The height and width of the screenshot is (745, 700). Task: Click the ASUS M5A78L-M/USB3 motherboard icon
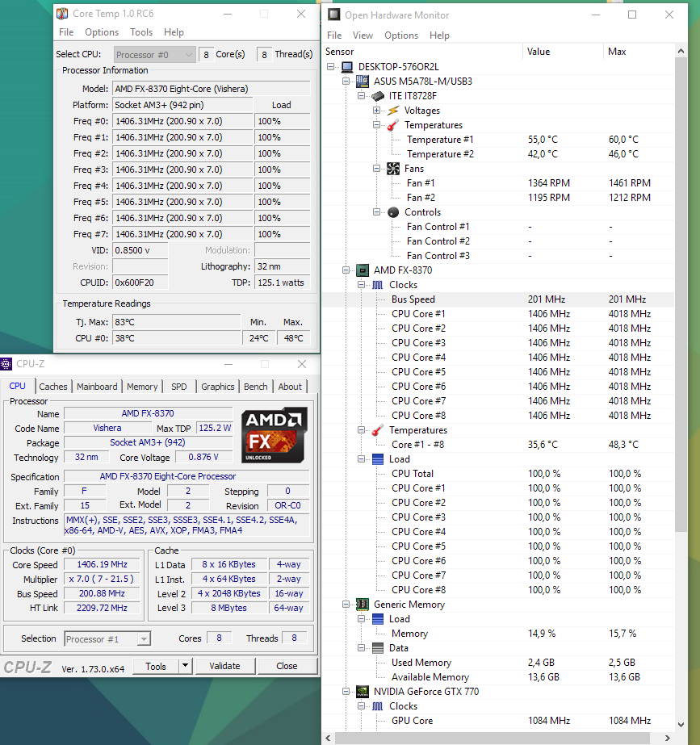pos(363,82)
